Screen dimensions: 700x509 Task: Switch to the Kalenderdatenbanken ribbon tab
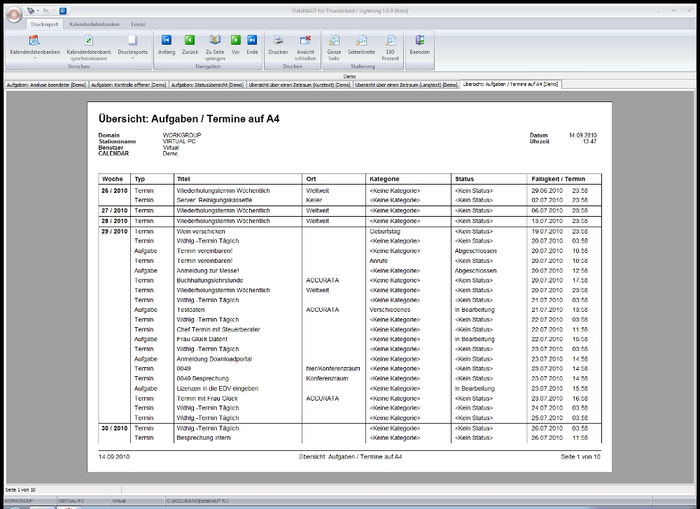[x=95, y=24]
